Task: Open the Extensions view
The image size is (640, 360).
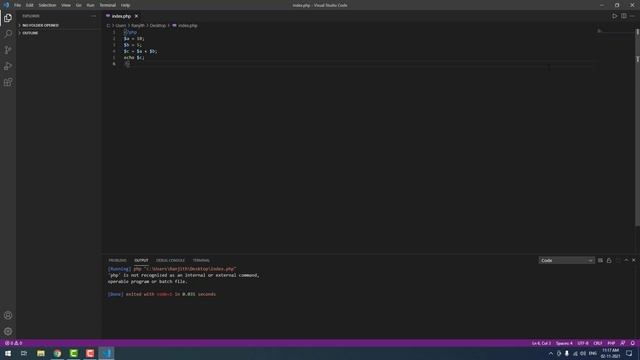Action: click(x=8, y=82)
